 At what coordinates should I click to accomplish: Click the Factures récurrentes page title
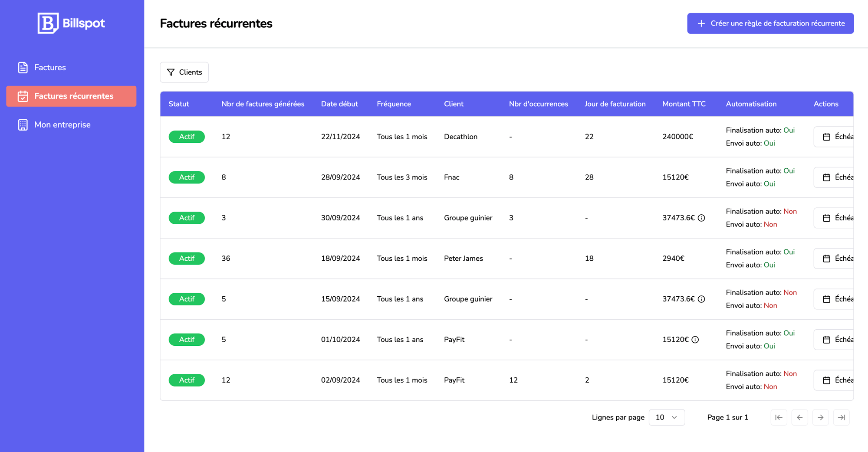point(216,23)
